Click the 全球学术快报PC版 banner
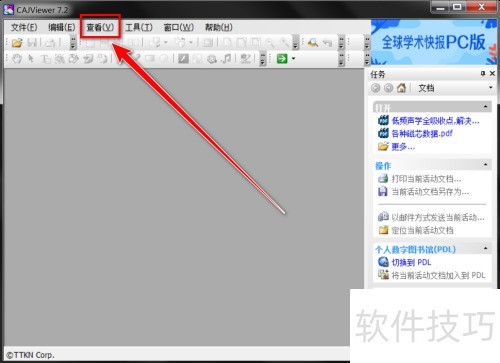500x363 pixels. click(434, 42)
